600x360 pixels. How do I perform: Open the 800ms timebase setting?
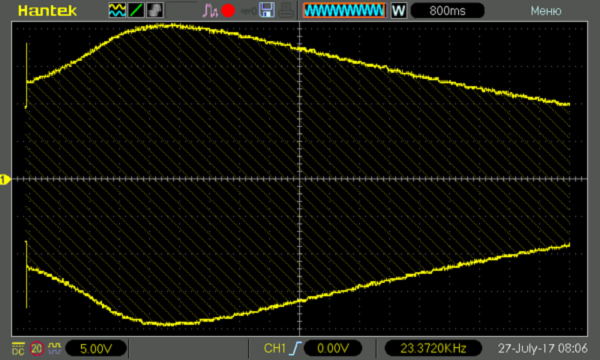pyautogui.click(x=447, y=10)
